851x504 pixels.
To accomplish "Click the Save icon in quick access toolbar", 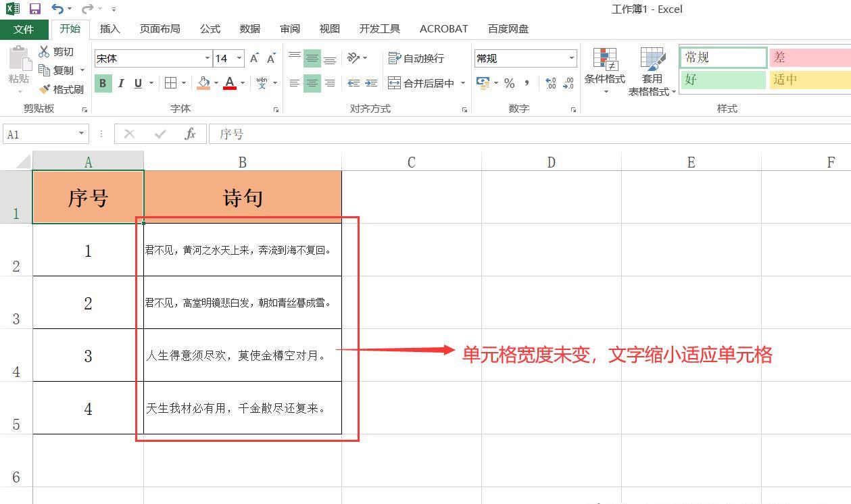I will (35, 9).
